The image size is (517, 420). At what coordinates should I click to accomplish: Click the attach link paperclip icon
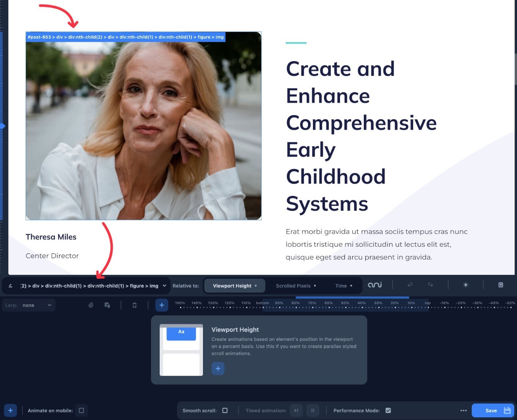coord(91,305)
